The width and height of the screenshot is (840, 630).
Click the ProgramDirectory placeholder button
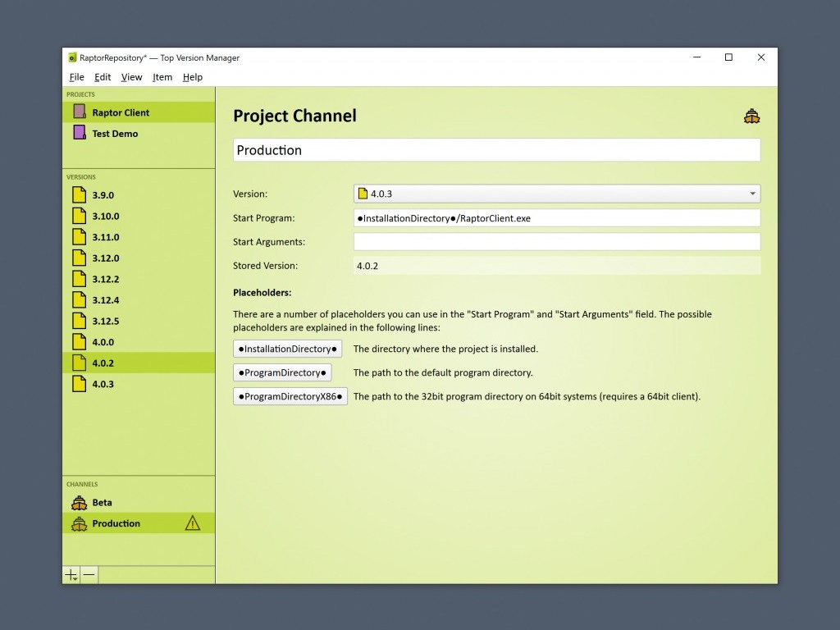(282, 372)
